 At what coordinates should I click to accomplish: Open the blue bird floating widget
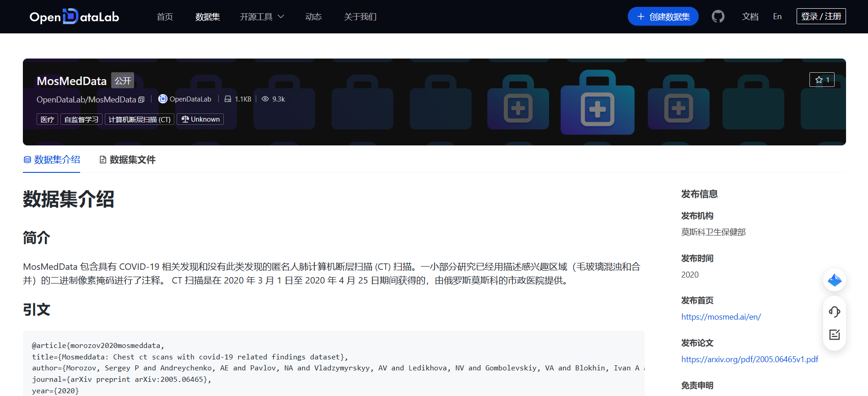tap(835, 280)
